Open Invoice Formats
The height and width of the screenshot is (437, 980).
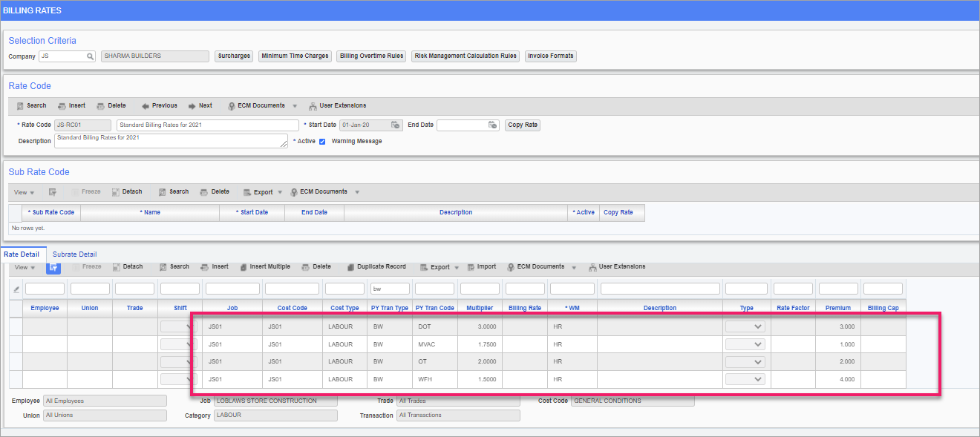[550, 56]
